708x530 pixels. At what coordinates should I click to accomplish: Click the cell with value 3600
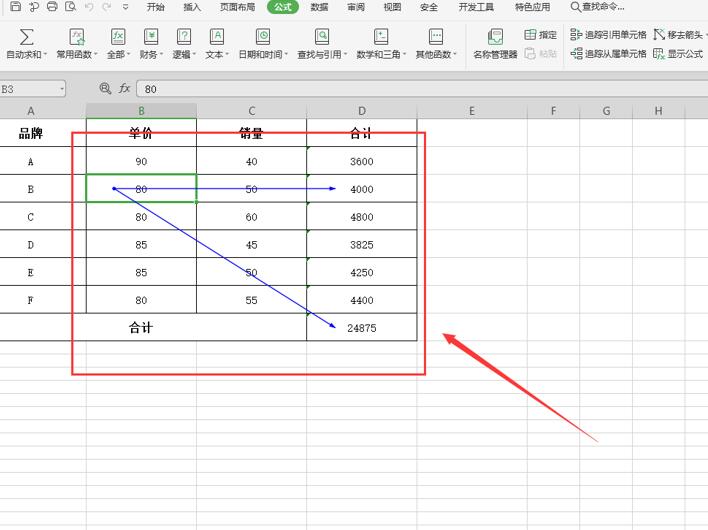[362, 161]
